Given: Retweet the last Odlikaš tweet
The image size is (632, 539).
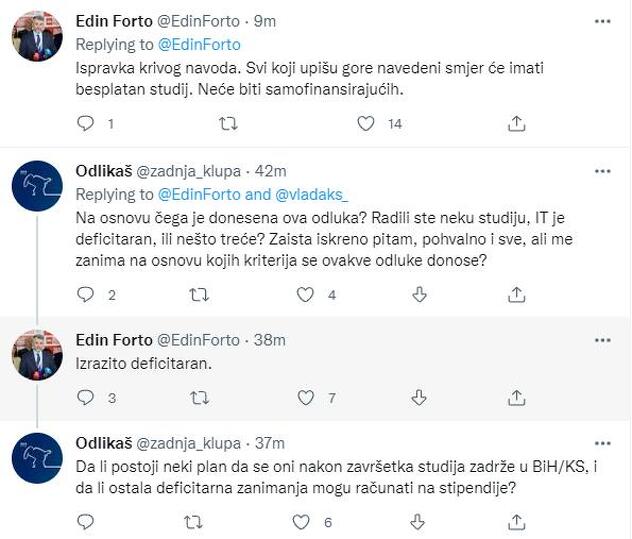Looking at the screenshot, I should pos(199,521).
